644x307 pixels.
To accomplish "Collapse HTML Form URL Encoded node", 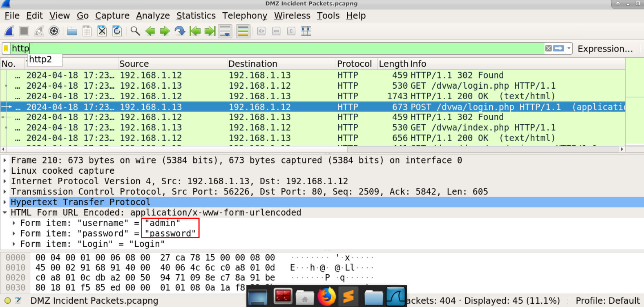I will (5, 213).
